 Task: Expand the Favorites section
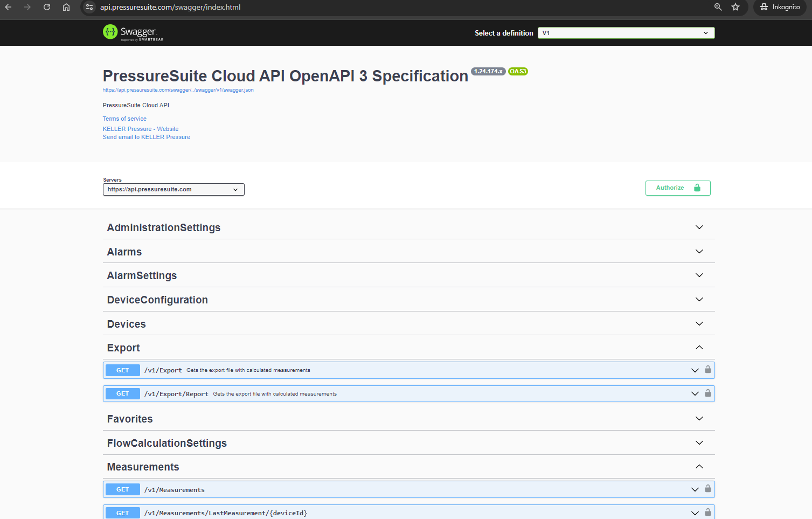(699, 419)
